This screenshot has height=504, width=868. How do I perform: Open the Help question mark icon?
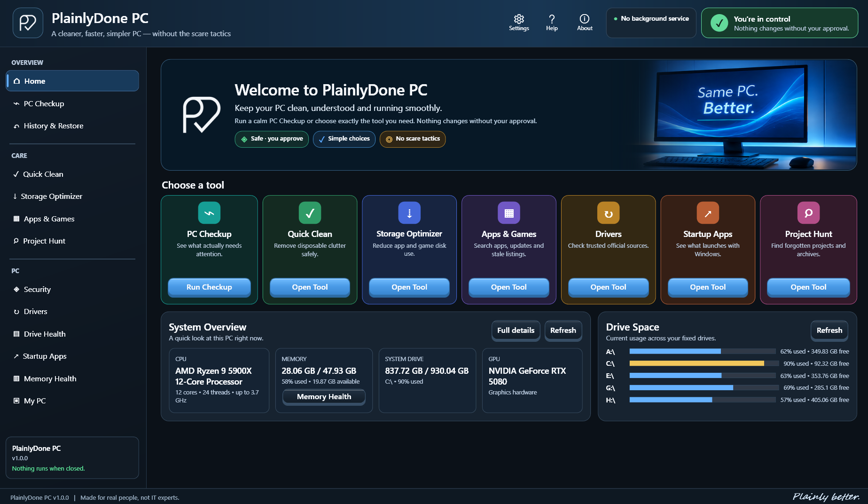click(x=552, y=19)
